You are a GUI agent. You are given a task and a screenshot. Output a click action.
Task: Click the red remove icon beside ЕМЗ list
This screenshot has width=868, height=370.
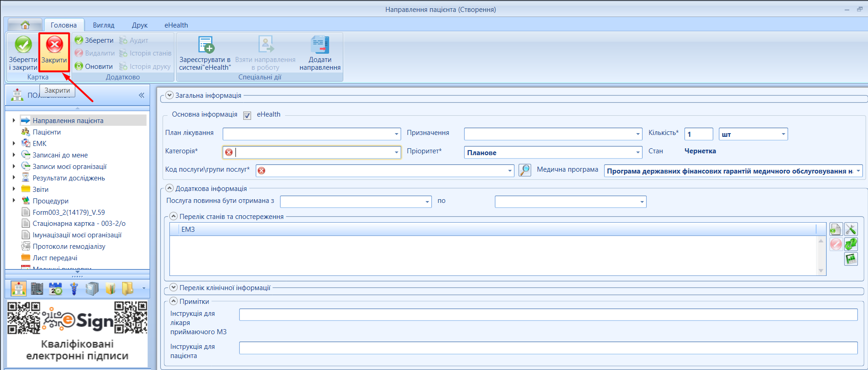836,244
